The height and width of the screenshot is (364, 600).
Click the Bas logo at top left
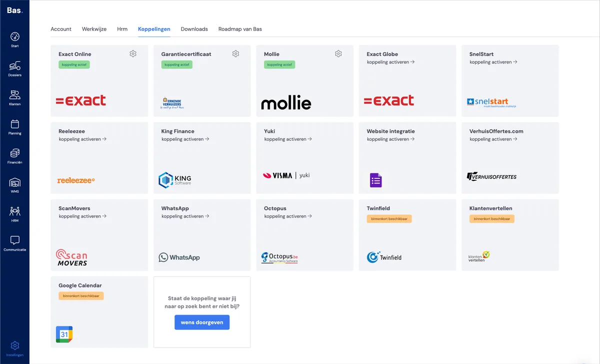pos(14,10)
